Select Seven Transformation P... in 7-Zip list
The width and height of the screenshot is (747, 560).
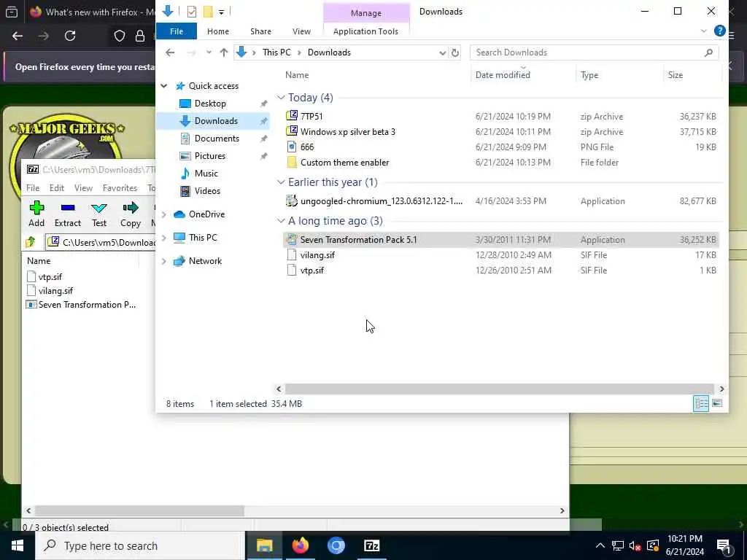click(81, 304)
